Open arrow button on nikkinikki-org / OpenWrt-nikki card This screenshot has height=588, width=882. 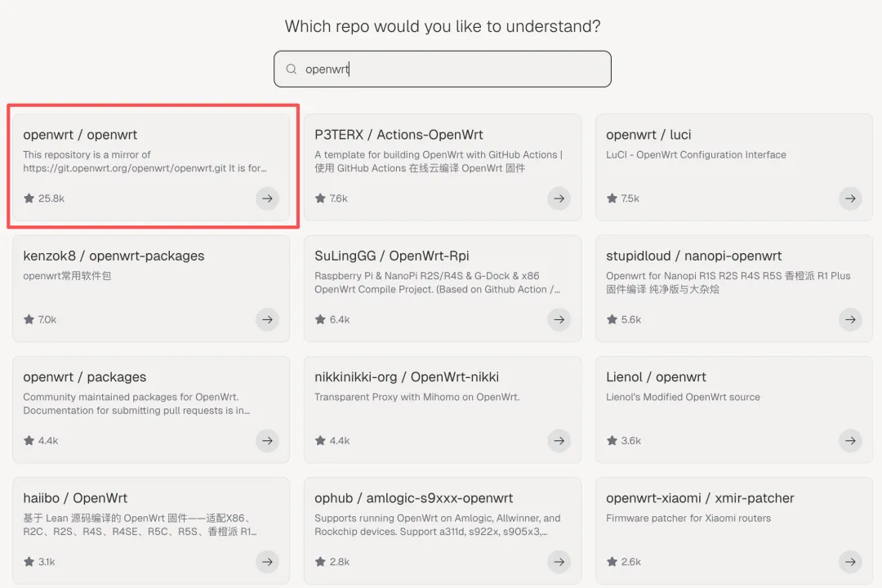559,440
